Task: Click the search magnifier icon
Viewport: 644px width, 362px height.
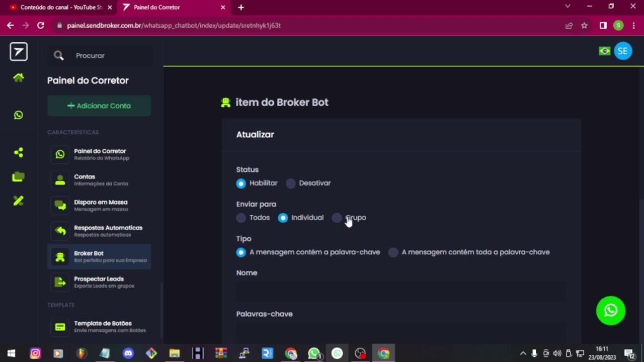Action: (59, 56)
